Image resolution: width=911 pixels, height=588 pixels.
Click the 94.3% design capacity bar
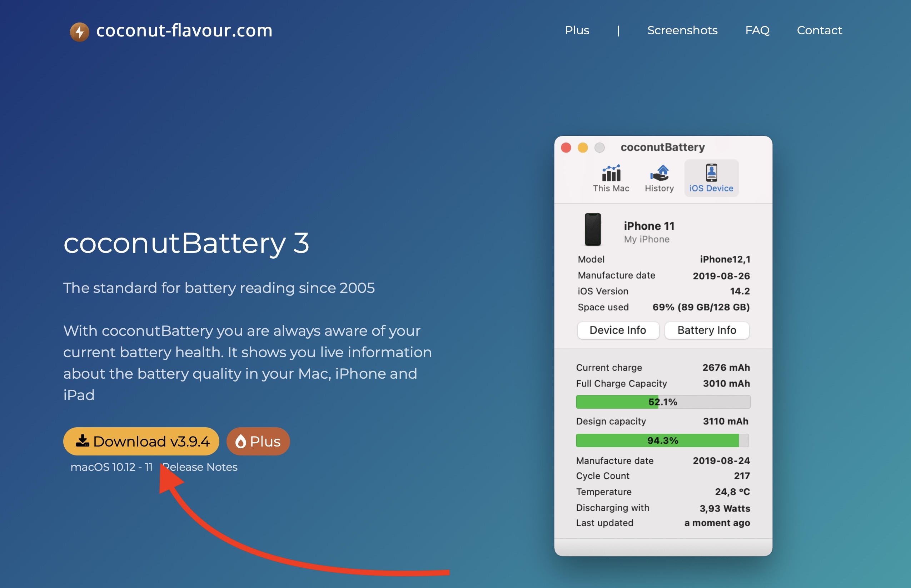662,440
